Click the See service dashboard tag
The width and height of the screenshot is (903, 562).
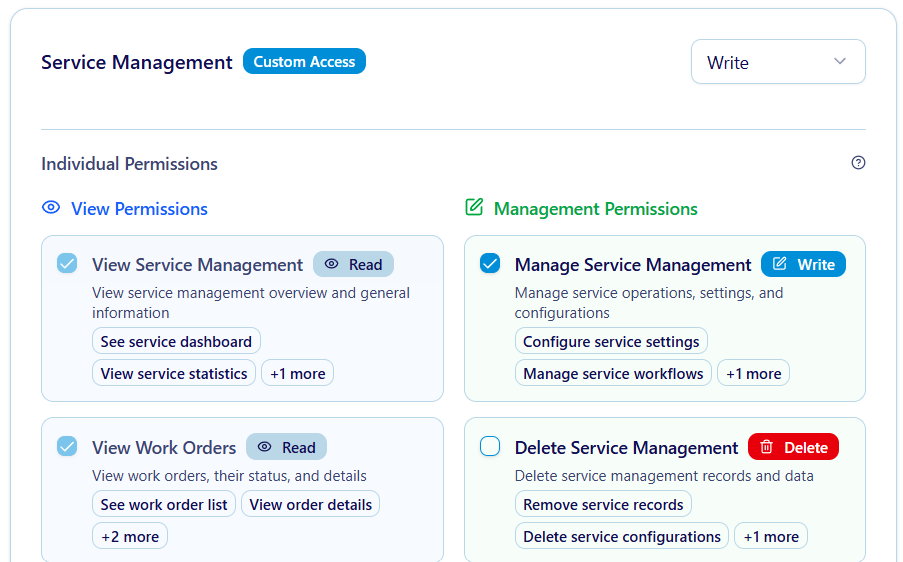[176, 342]
